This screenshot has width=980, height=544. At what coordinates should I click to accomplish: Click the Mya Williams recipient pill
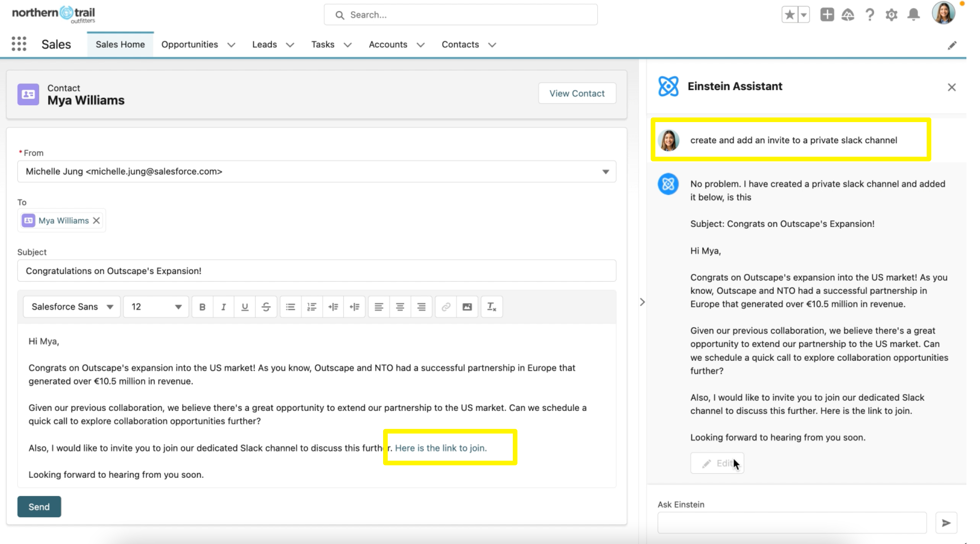[61, 220]
